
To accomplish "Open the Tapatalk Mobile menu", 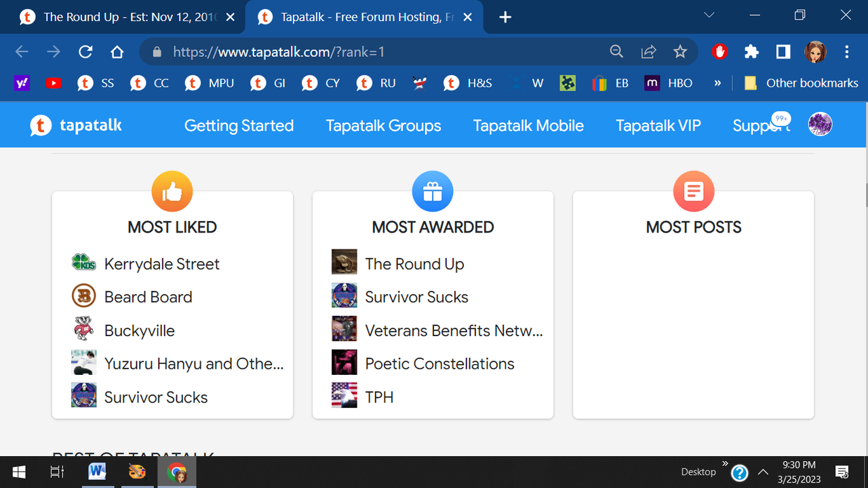I will pyautogui.click(x=528, y=125).
